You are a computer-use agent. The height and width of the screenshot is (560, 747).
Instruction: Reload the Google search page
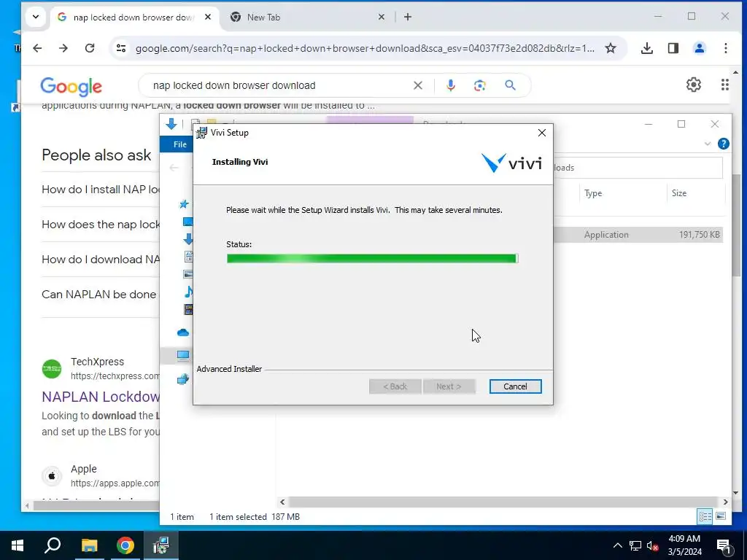pyautogui.click(x=90, y=48)
